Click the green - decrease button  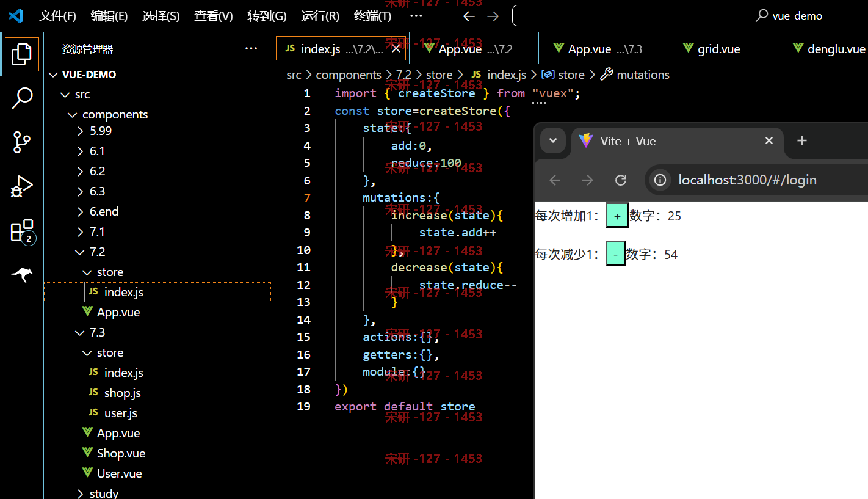coord(615,254)
